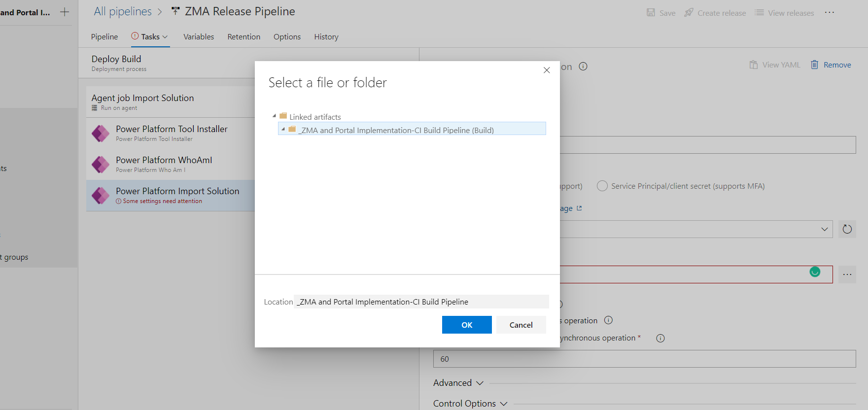Click the refresh icon beside the dropdown

(x=847, y=229)
